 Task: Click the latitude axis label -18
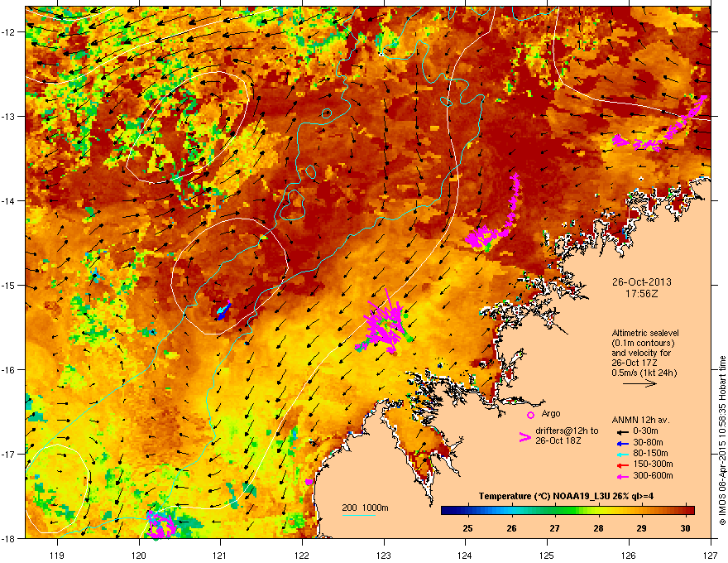(9, 538)
